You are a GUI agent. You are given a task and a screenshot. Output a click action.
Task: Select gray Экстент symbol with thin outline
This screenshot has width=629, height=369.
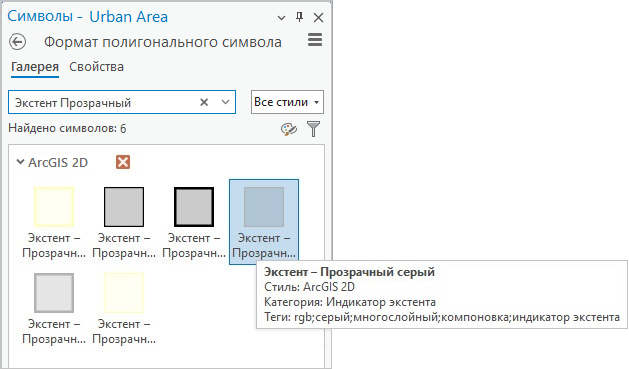[x=124, y=221]
